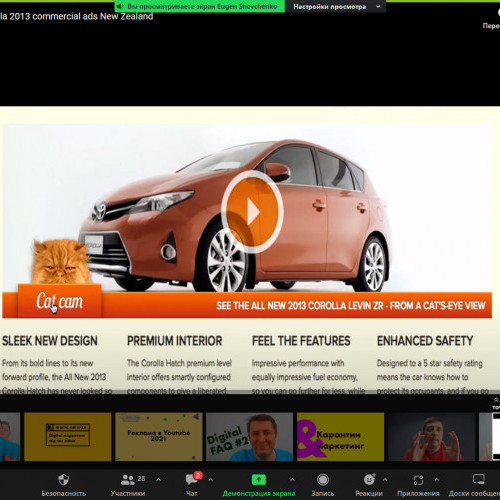
Task: Expand the arrow next to Чат
Action: pos(211,480)
